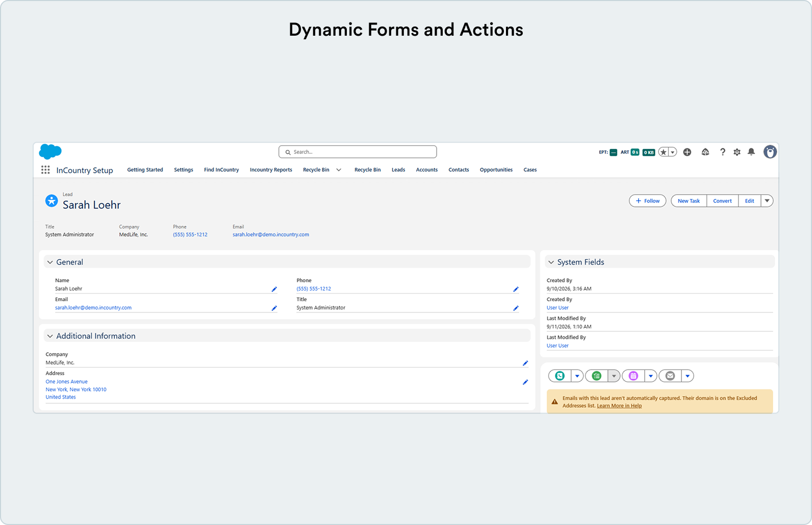The image size is (812, 525).
Task: Open dropdown next to the phone call icon
Action: [x=577, y=376]
